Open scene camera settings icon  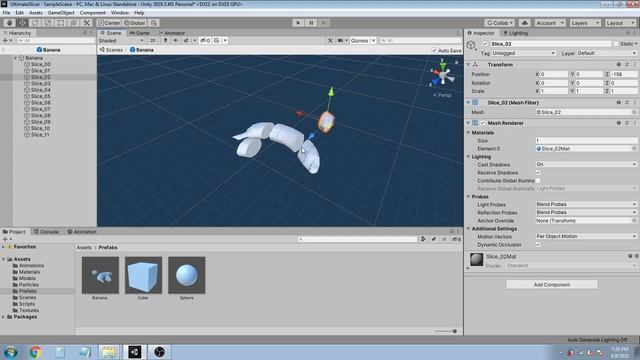(x=340, y=40)
